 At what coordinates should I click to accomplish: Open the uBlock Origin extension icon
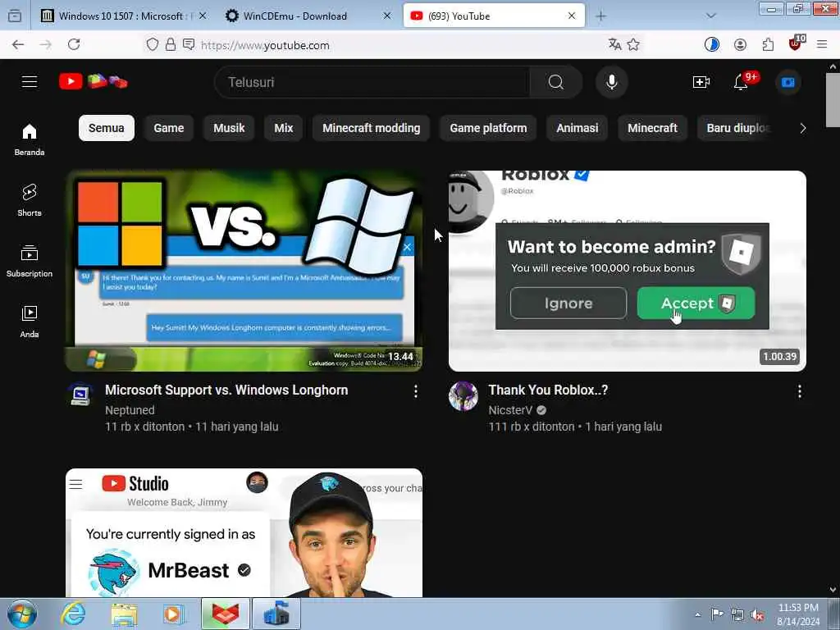(x=796, y=43)
